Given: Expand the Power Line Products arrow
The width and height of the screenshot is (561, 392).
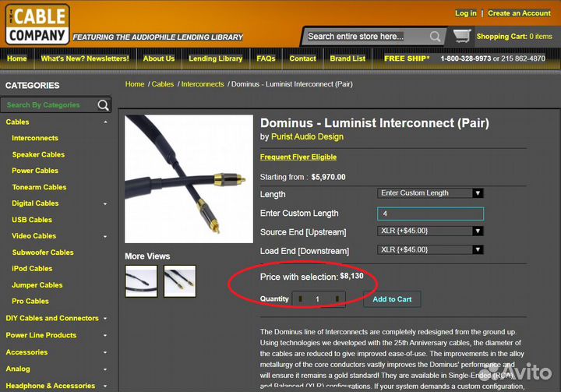Looking at the screenshot, I should click(x=105, y=335).
